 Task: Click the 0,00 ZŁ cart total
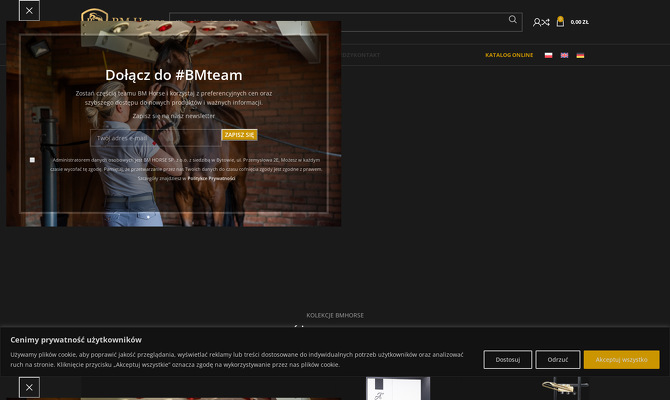[579, 22]
